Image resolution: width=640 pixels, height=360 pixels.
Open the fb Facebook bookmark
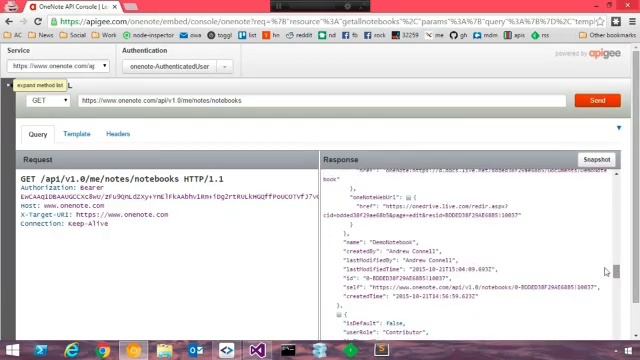[x=350, y=36]
